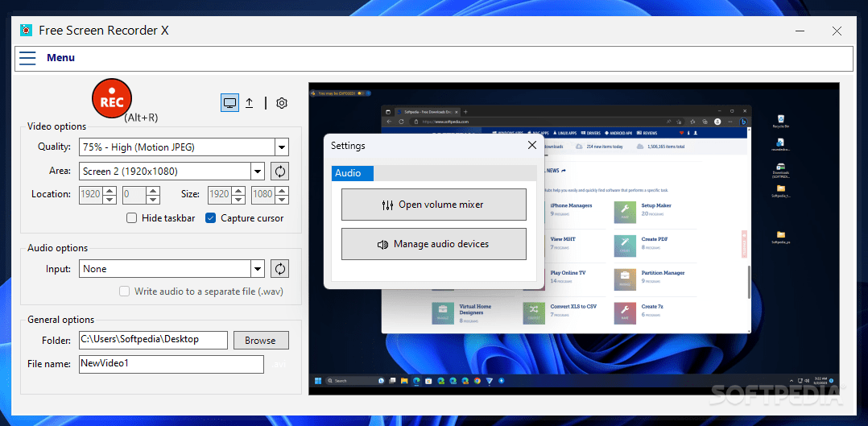The height and width of the screenshot is (426, 868).
Task: Toggle Write audio to a separate file
Action: (x=125, y=292)
